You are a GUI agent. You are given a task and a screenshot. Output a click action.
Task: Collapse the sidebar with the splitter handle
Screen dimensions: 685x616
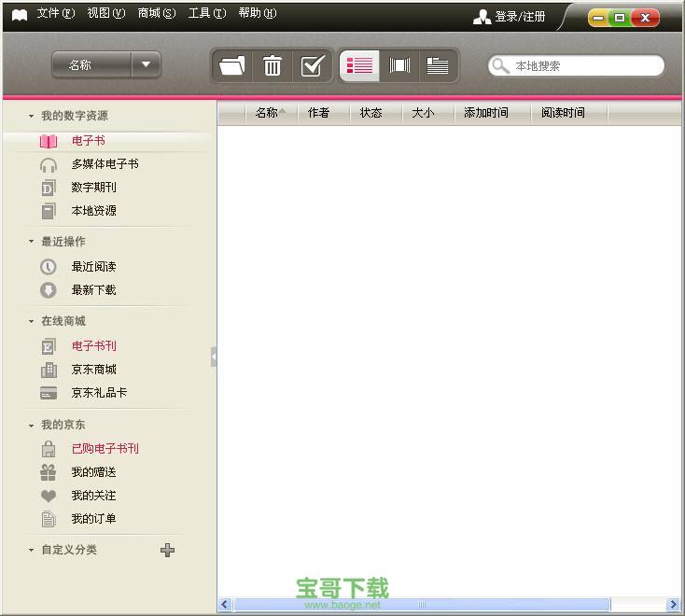click(214, 357)
